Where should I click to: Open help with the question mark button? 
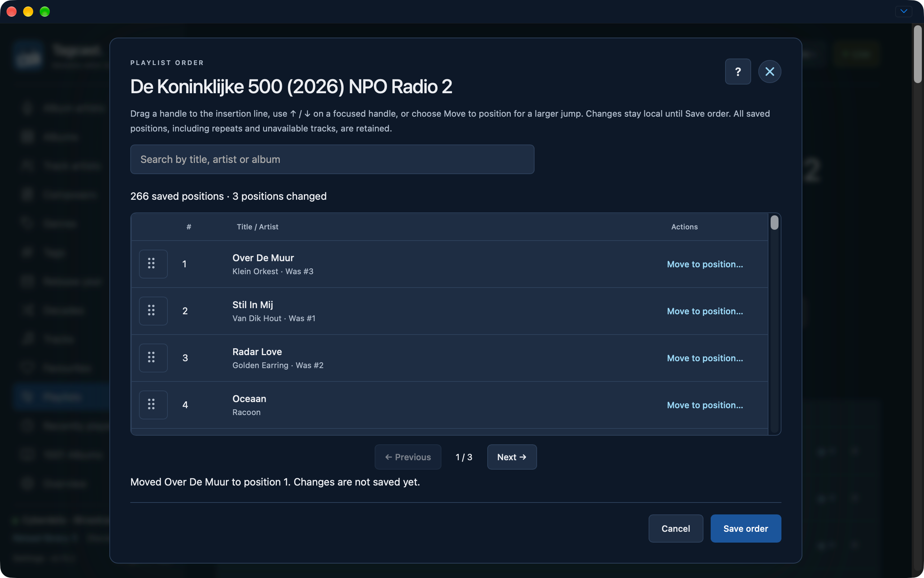(738, 72)
